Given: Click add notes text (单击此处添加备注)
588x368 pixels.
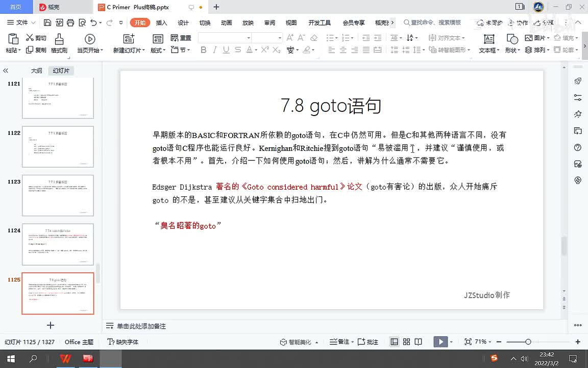Looking at the screenshot, I should coord(141,326).
